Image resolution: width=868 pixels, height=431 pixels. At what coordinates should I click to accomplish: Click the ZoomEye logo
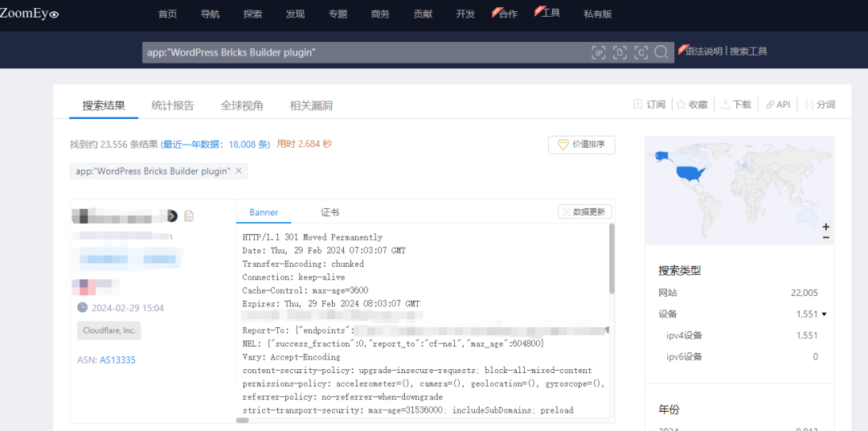[x=30, y=14]
